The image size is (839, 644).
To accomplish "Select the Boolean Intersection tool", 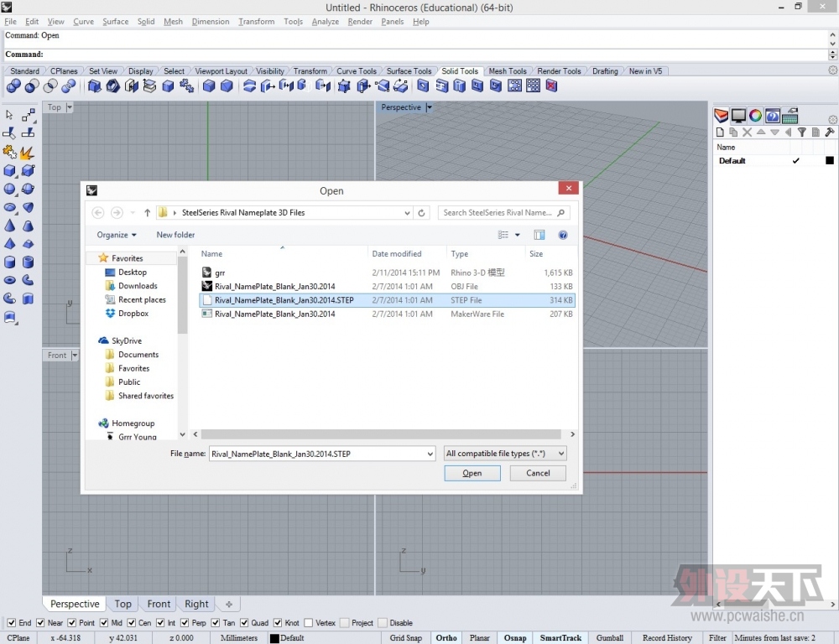I will click(50, 86).
